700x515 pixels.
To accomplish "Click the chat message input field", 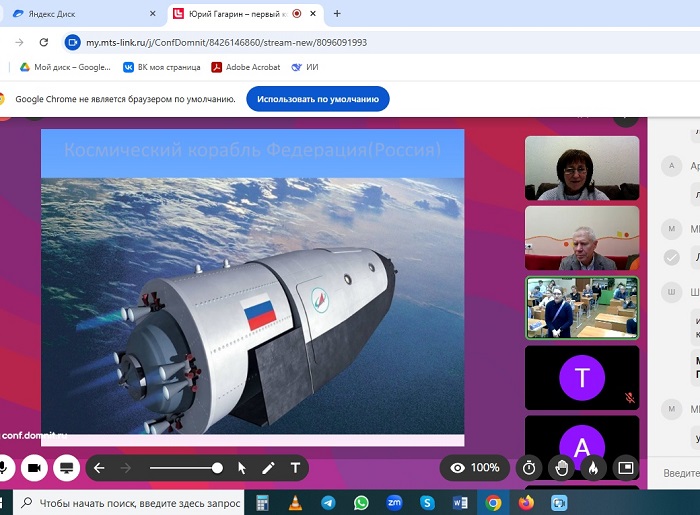I will [680, 472].
